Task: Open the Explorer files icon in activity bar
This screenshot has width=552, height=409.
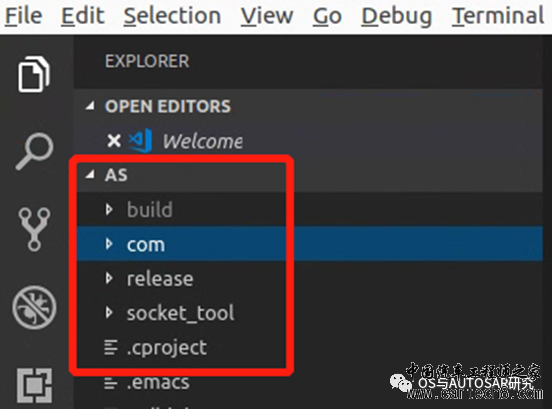Action: pos(34,74)
